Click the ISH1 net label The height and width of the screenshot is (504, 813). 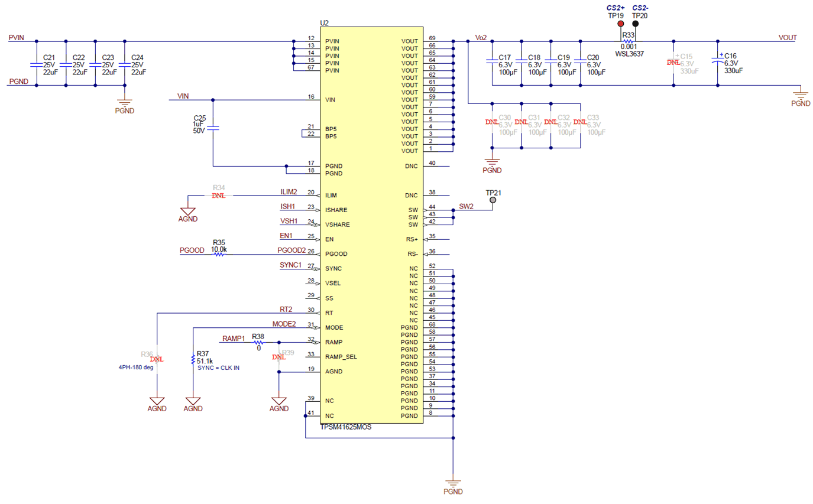[289, 206]
